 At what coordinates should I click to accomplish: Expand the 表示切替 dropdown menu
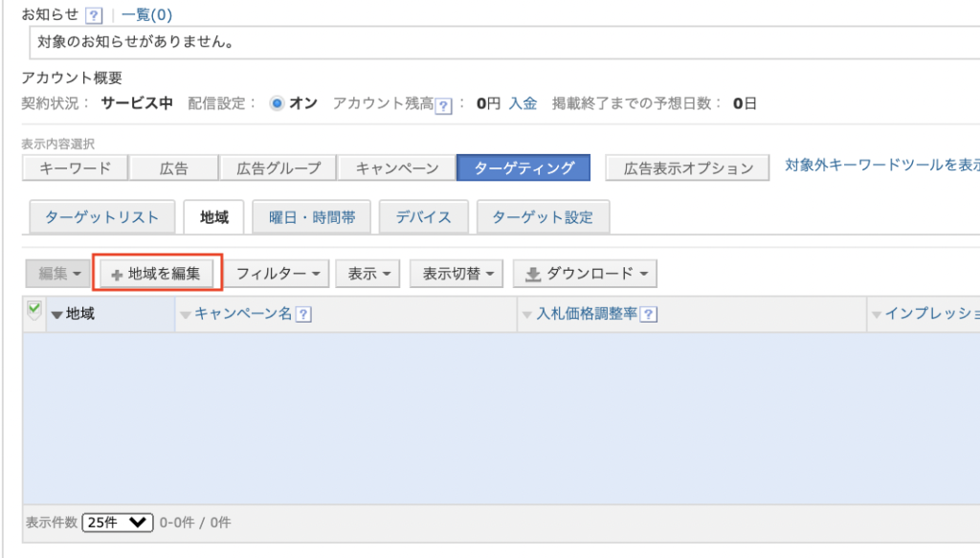[456, 274]
